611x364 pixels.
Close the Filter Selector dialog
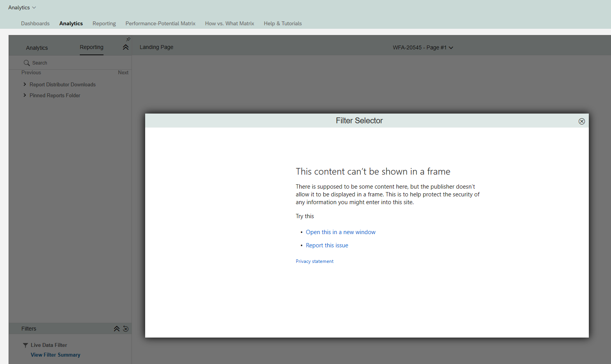coord(582,121)
